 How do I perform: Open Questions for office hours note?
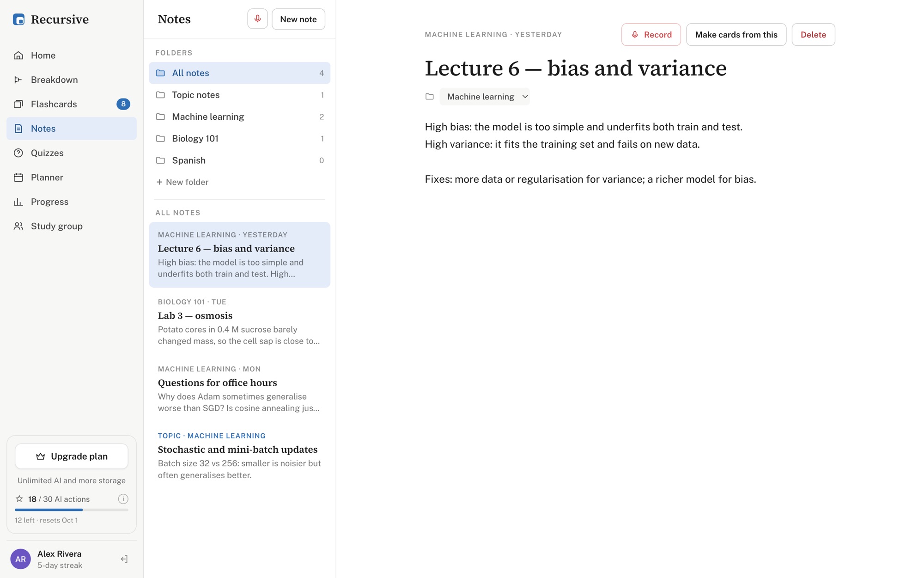(239, 389)
